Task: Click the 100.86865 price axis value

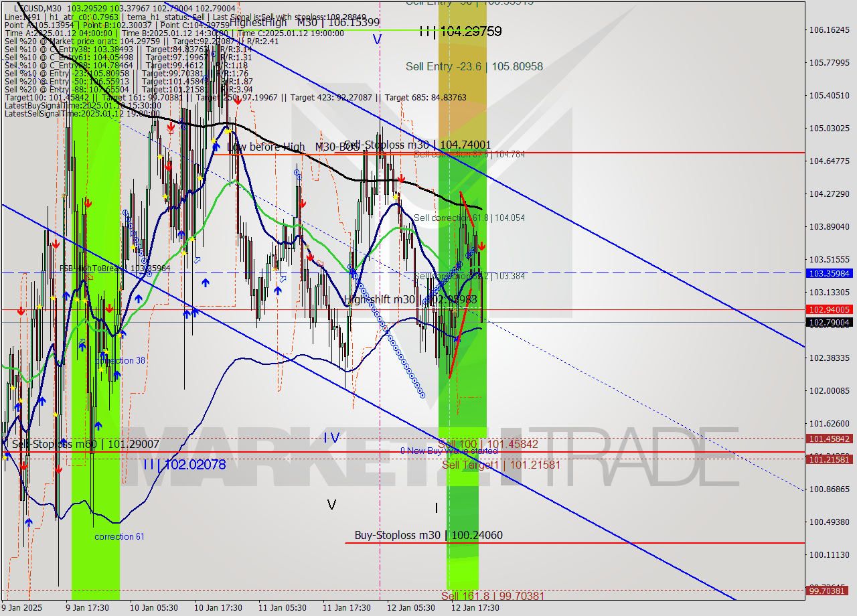Action: coord(829,489)
